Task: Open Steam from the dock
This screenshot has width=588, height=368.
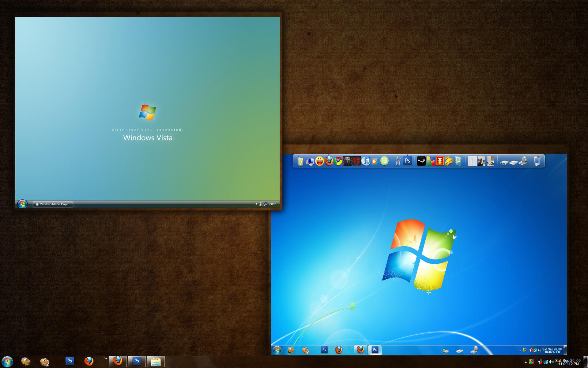Action: [x=421, y=161]
